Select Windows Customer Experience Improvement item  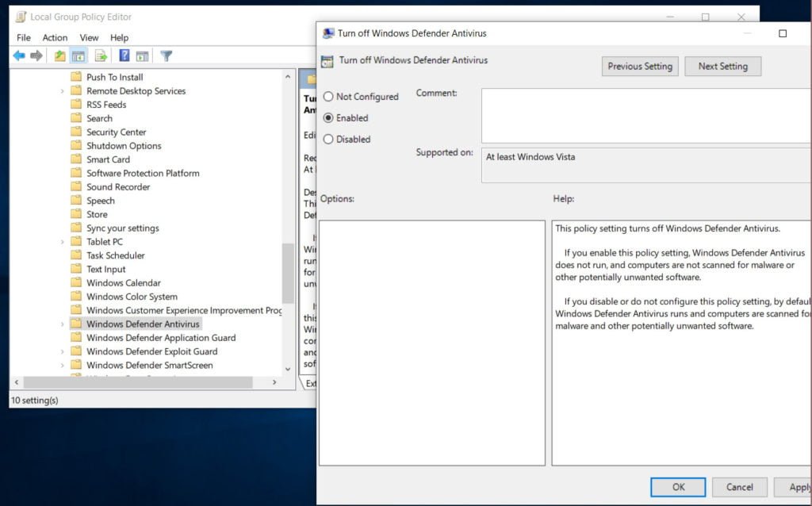[x=184, y=310]
